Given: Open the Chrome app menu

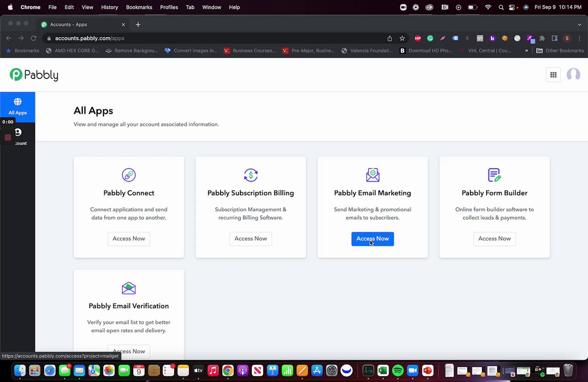Looking at the screenshot, I should (x=30, y=7).
